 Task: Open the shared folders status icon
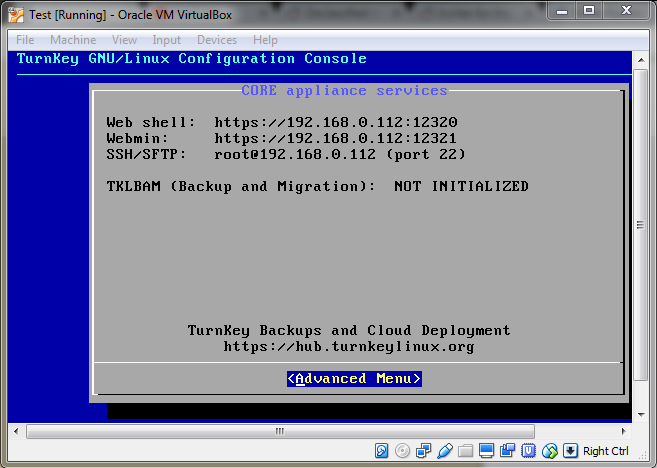pyautogui.click(x=466, y=451)
